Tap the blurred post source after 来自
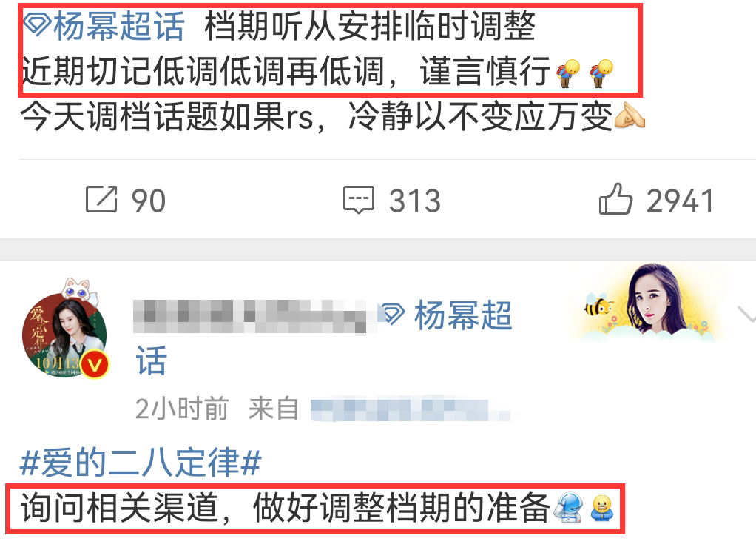Screen dimensions: 756x547 point(410,409)
